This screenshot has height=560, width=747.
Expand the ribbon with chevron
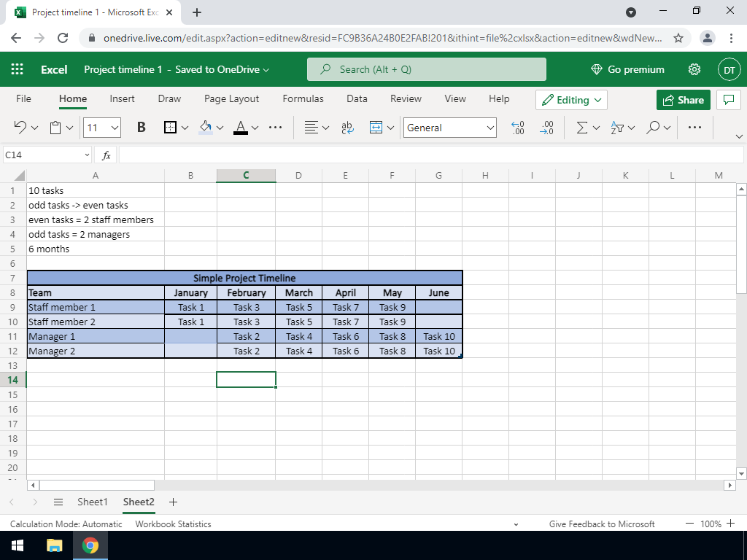pyautogui.click(x=739, y=136)
